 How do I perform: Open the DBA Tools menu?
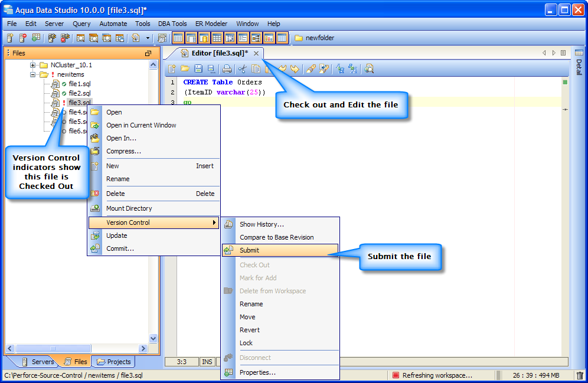click(172, 24)
